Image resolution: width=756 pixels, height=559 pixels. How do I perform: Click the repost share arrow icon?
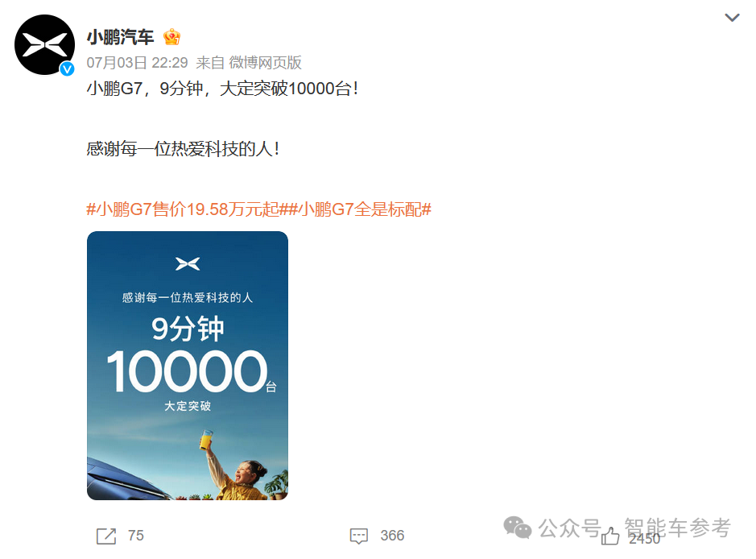click(106, 536)
